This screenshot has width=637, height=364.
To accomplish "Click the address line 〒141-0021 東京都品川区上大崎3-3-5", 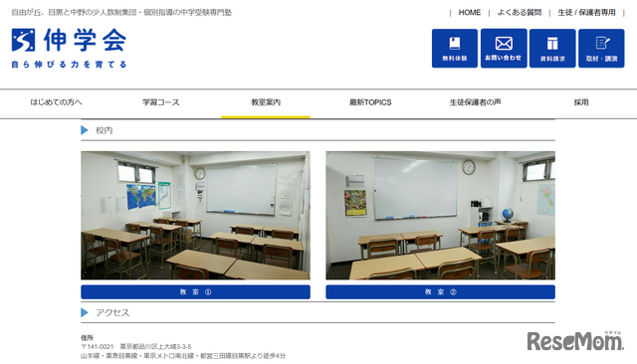I will coord(136,346).
